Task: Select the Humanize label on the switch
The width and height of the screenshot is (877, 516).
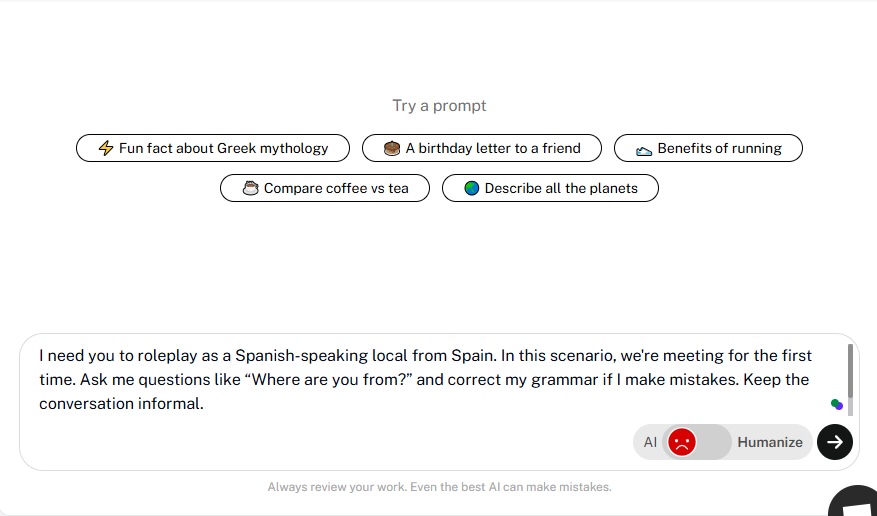Action: point(770,442)
